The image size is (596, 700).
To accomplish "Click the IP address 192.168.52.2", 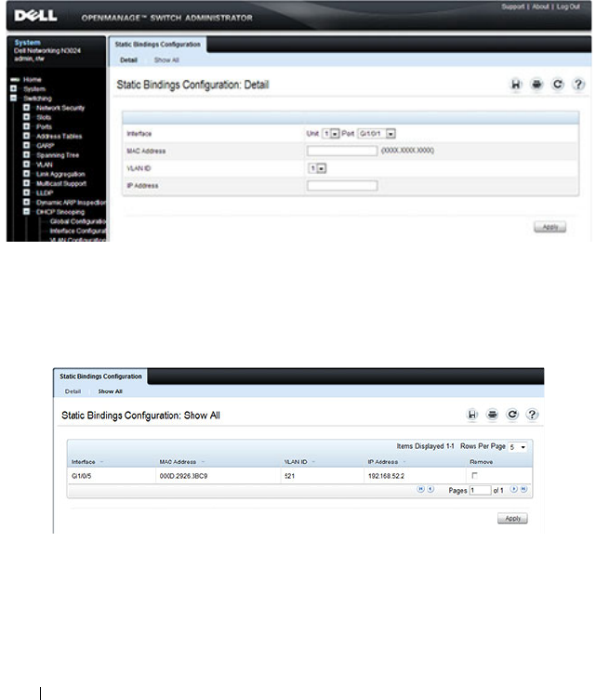I will tap(386, 476).
